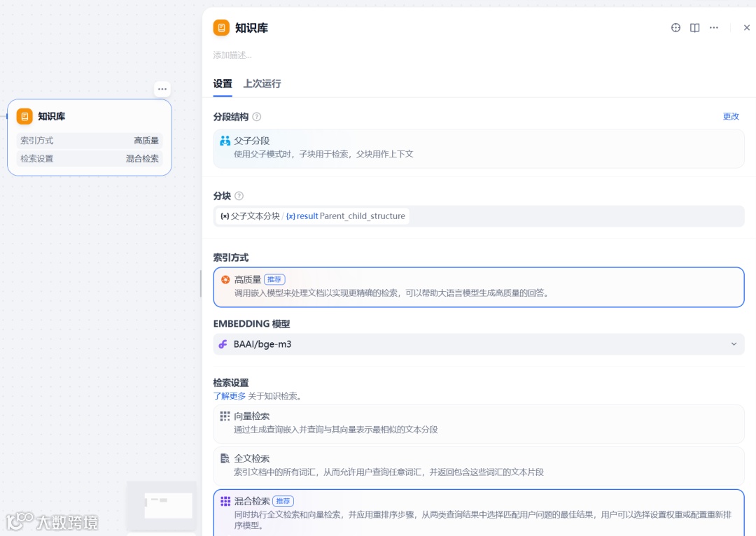Open the EMBEDDING 模型 dropdown

click(x=479, y=344)
